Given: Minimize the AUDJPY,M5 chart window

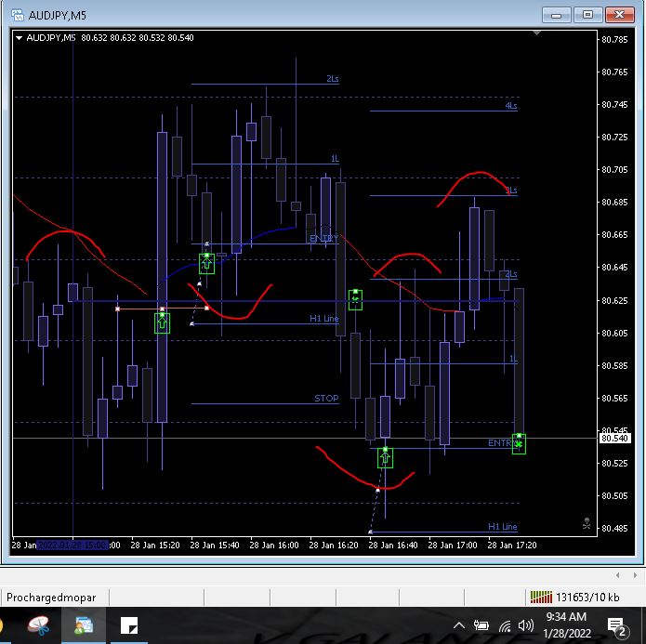Looking at the screenshot, I should 557,15.
